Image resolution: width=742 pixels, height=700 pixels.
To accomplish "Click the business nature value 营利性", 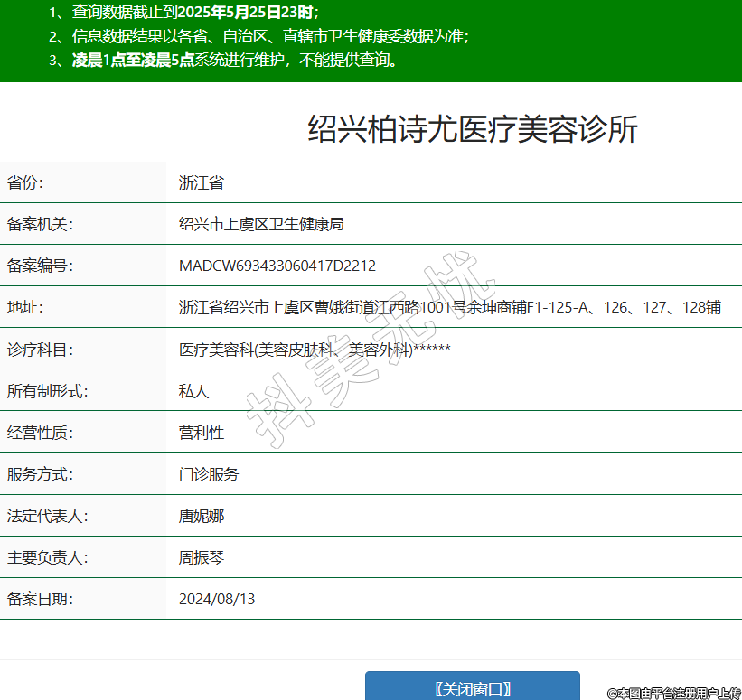I will pos(201,433).
